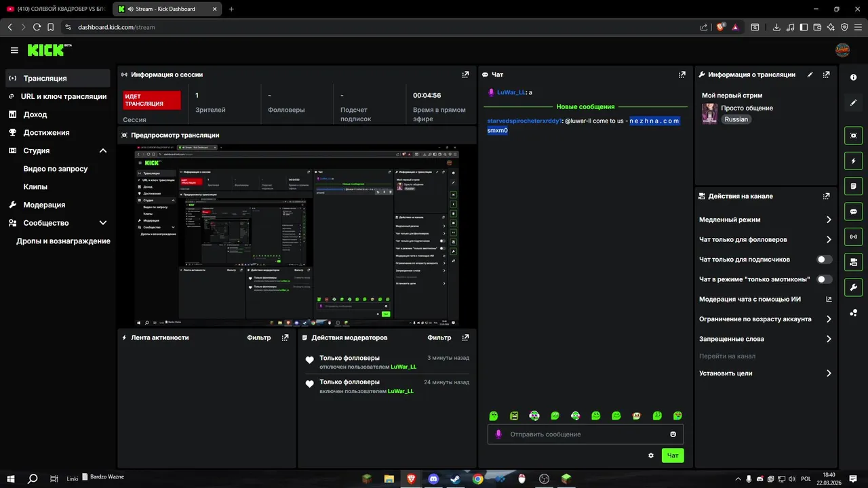Toggle the session info broadcast widget icon
Viewport: 868px width, 488px height.
(853, 237)
